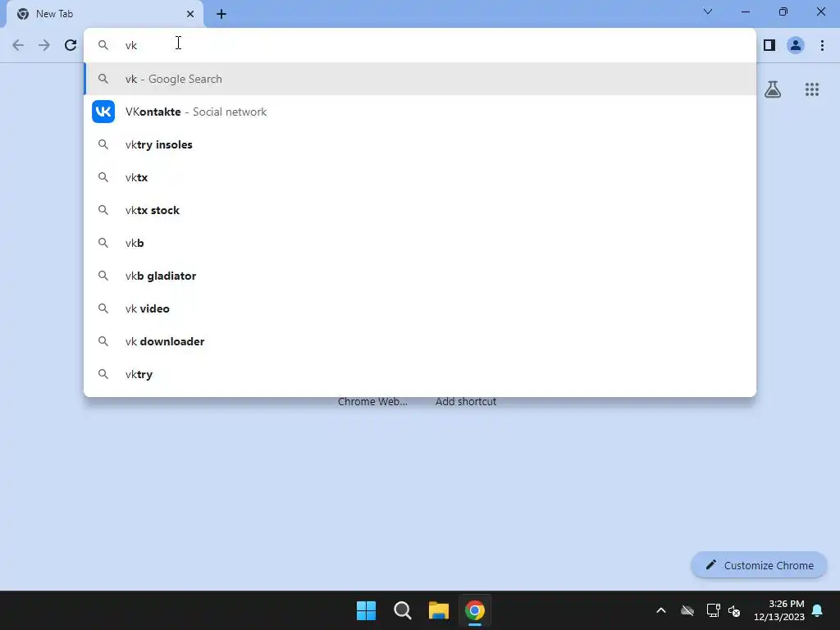
Task: Open File Explorer from the taskbar
Action: click(x=438, y=610)
